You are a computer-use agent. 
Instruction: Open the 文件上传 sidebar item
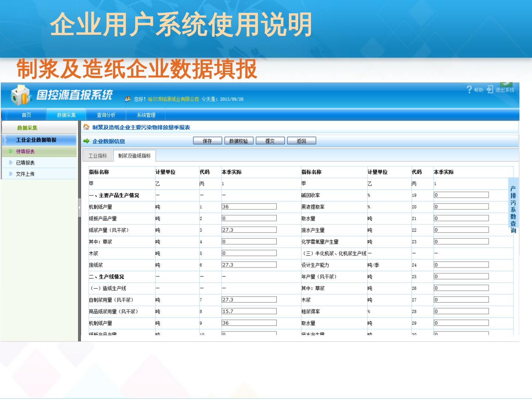[25, 174]
